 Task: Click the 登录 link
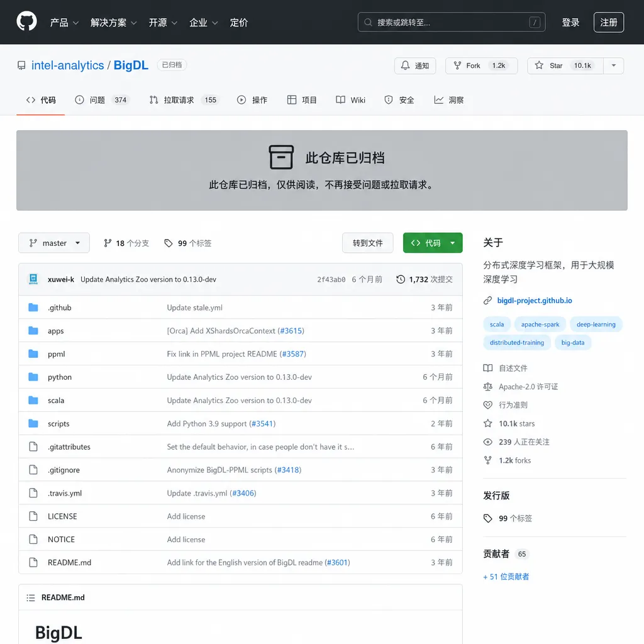point(570,23)
